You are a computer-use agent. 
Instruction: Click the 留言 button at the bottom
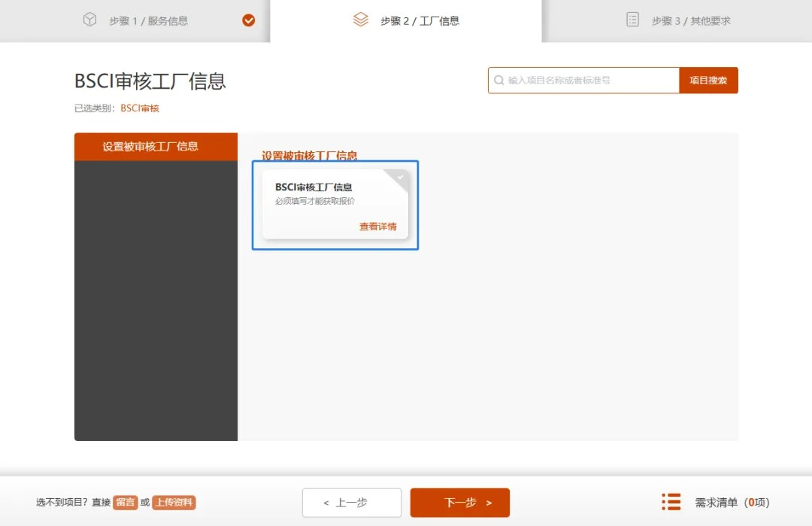coord(126,502)
